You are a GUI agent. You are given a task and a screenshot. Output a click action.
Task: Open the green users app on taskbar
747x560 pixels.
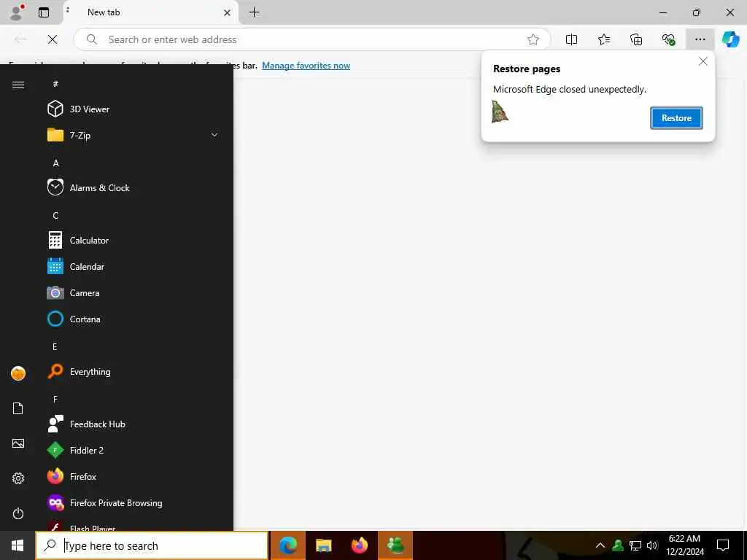(395, 545)
